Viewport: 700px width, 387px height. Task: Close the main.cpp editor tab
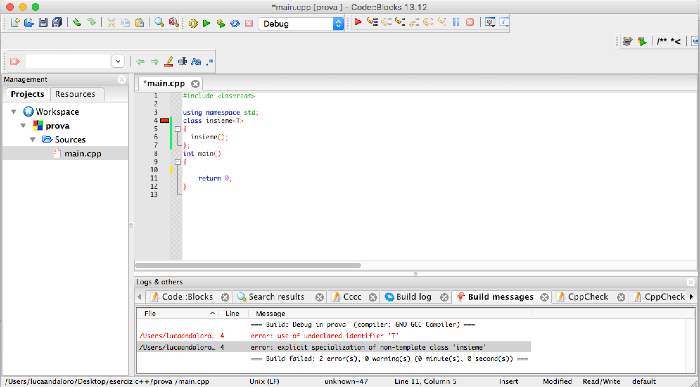[x=195, y=83]
